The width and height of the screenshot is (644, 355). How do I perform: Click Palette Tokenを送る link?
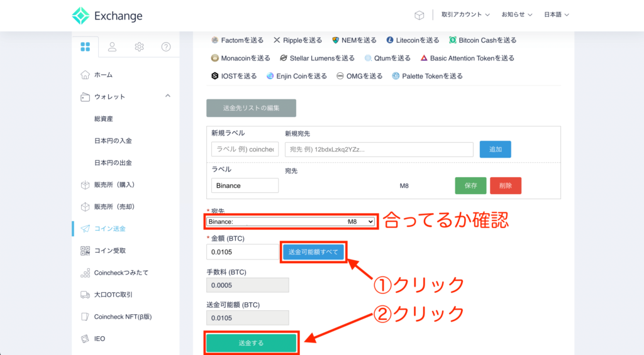click(x=432, y=76)
